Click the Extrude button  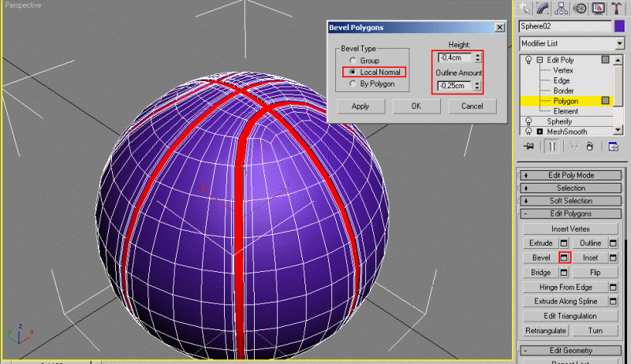(x=540, y=243)
